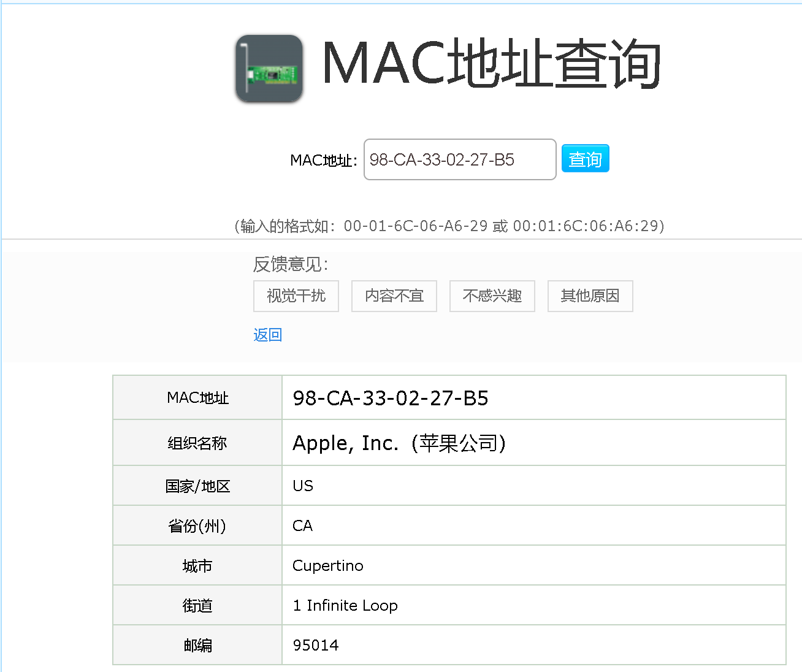Focus the MAC地址 input field
The image size is (802, 672).
(460, 159)
